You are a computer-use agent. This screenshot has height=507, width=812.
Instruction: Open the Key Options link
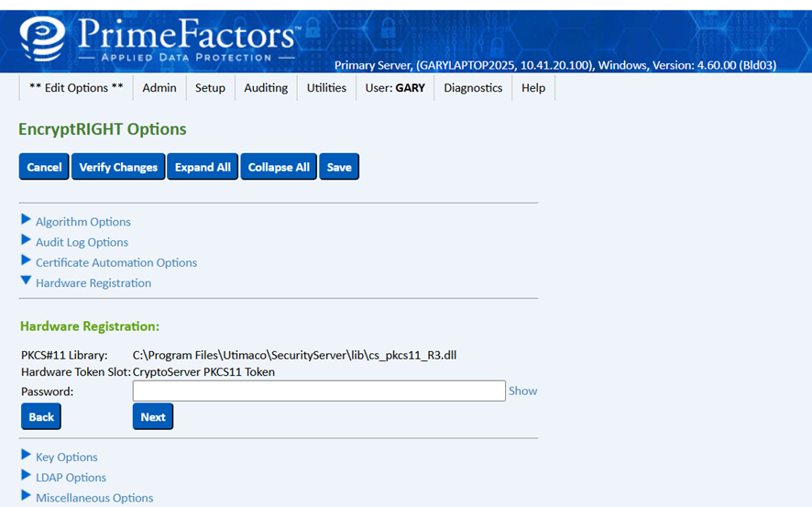(66, 457)
